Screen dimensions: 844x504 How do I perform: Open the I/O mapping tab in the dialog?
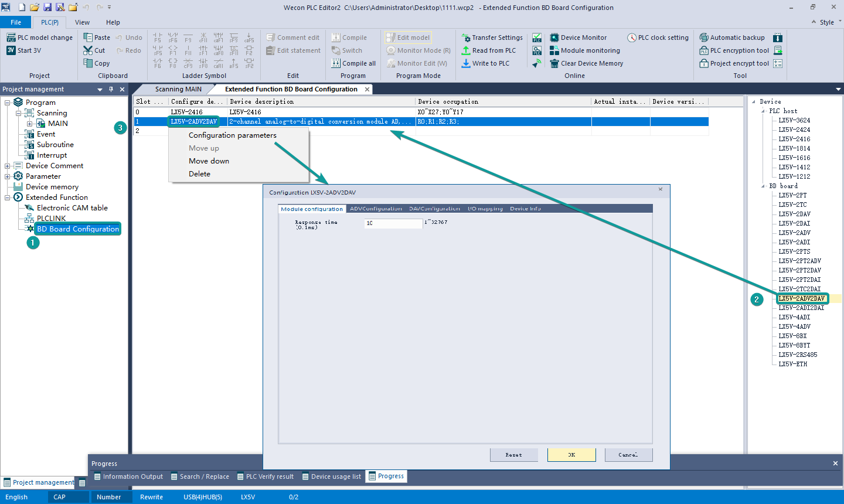[485, 209]
